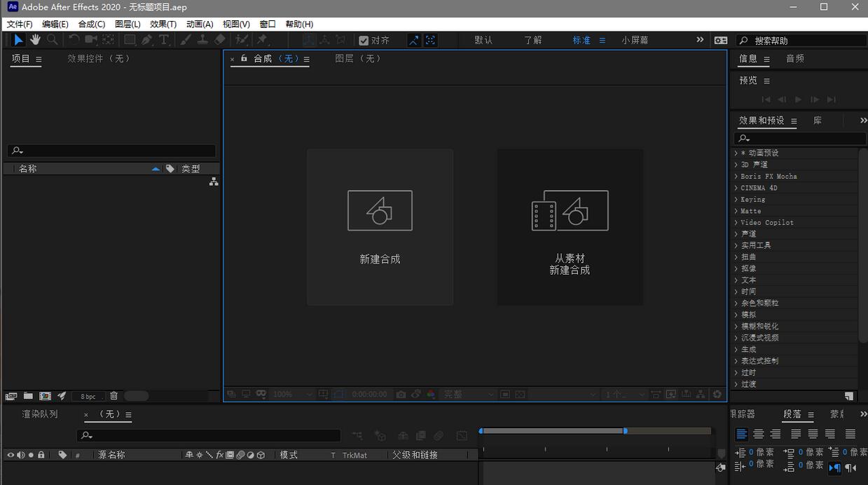Open project settings rocket icon

click(62, 396)
